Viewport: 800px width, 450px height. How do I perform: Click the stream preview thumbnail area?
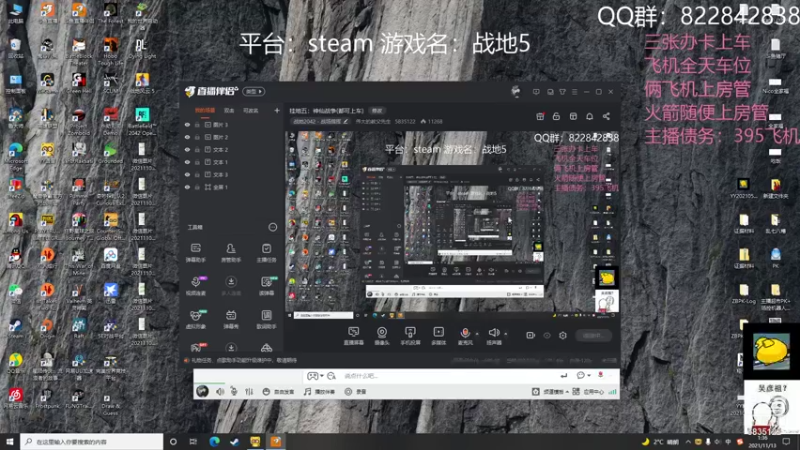click(x=452, y=224)
